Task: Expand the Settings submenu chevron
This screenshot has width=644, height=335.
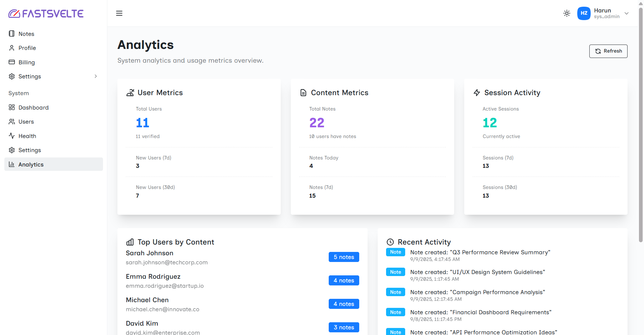Action: pos(96,76)
